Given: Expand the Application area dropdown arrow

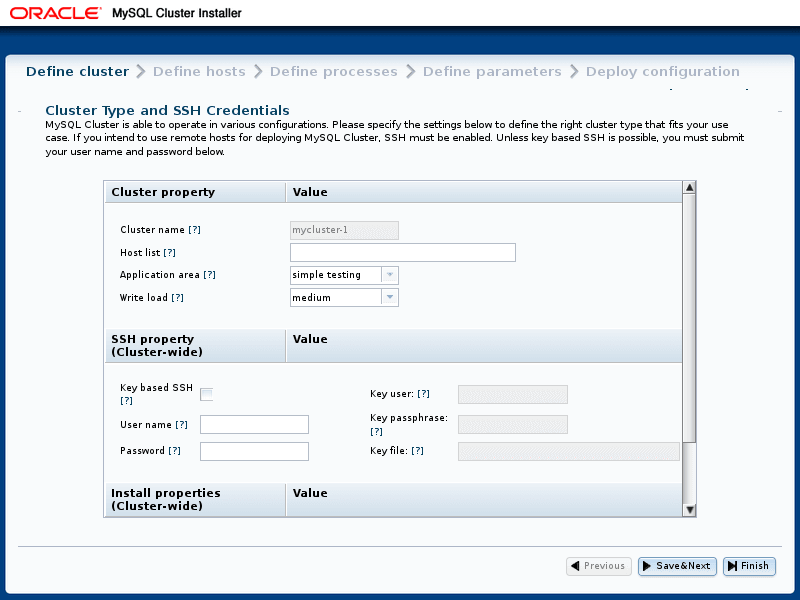Looking at the screenshot, I should [390, 275].
